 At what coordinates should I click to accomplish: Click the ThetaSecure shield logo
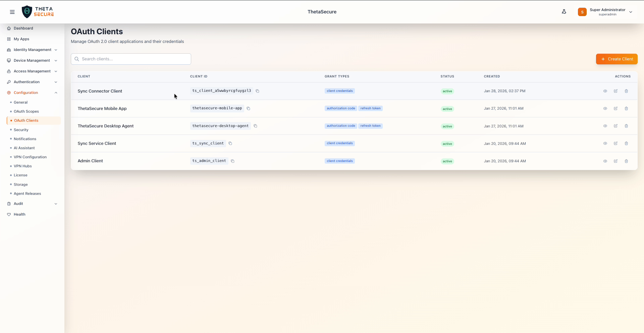[x=27, y=11]
